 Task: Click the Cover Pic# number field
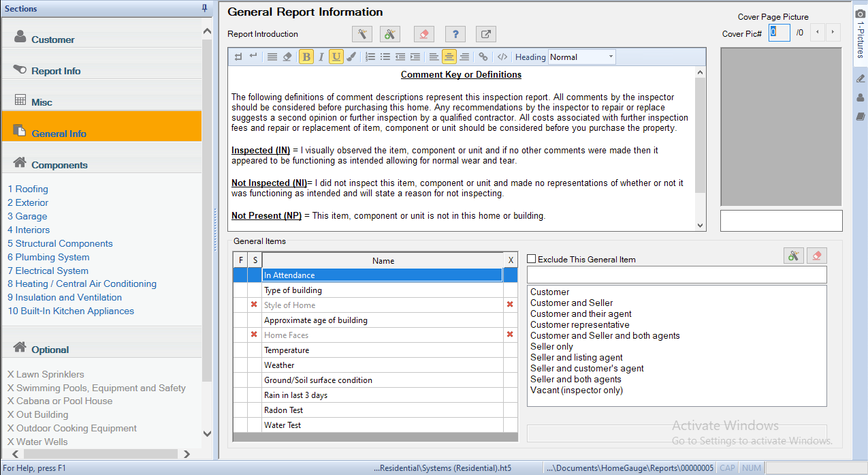click(779, 32)
